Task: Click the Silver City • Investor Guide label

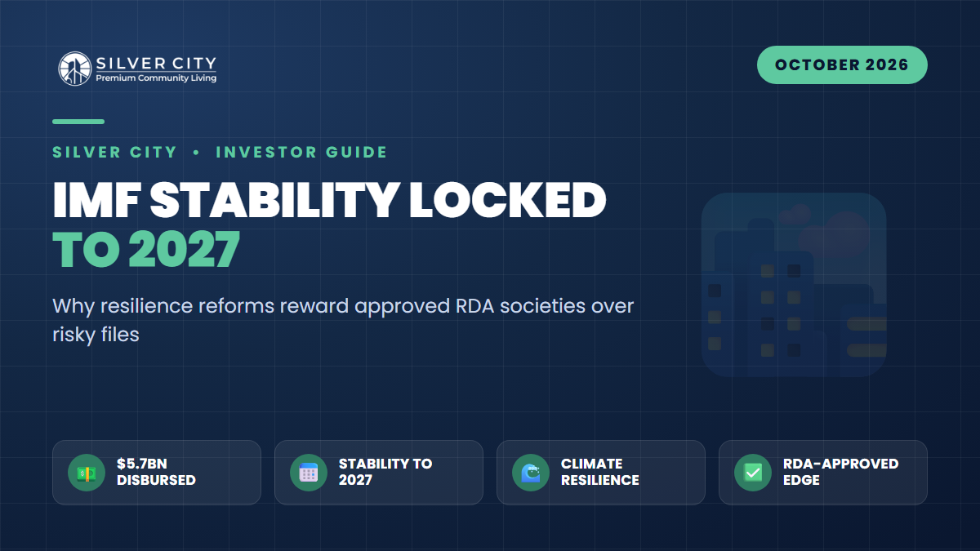Action: (220, 152)
